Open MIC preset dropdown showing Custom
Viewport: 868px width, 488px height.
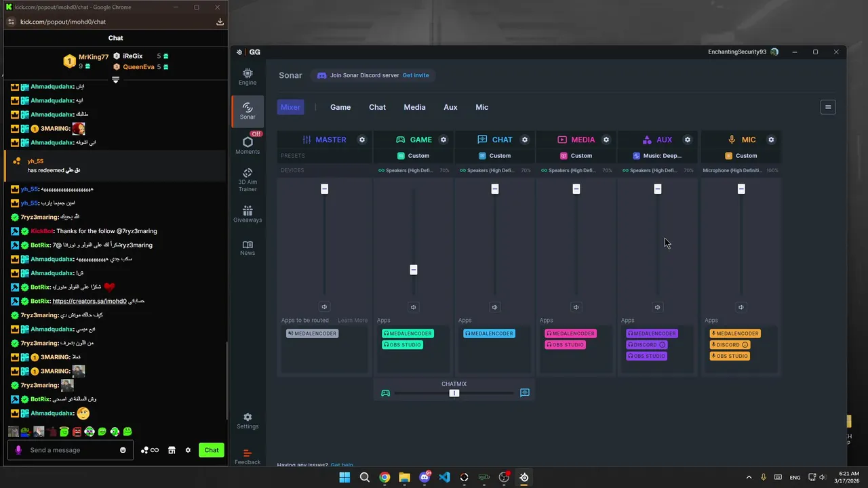click(741, 156)
